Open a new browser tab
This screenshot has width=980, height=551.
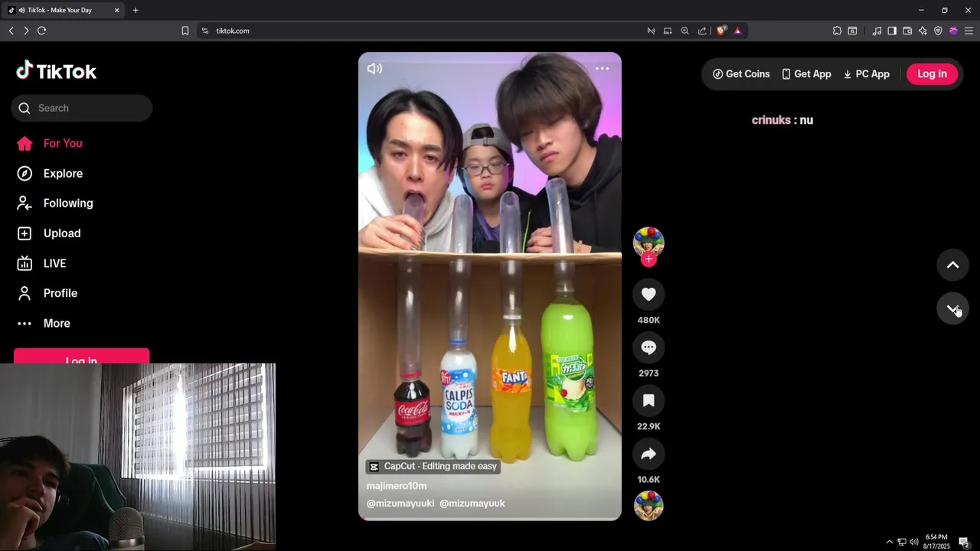[136, 10]
